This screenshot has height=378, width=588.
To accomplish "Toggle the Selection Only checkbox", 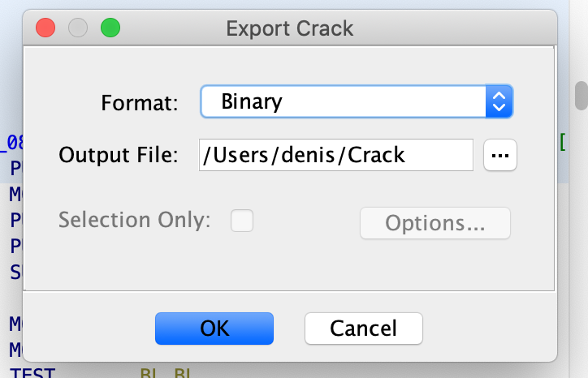I will click(x=242, y=221).
